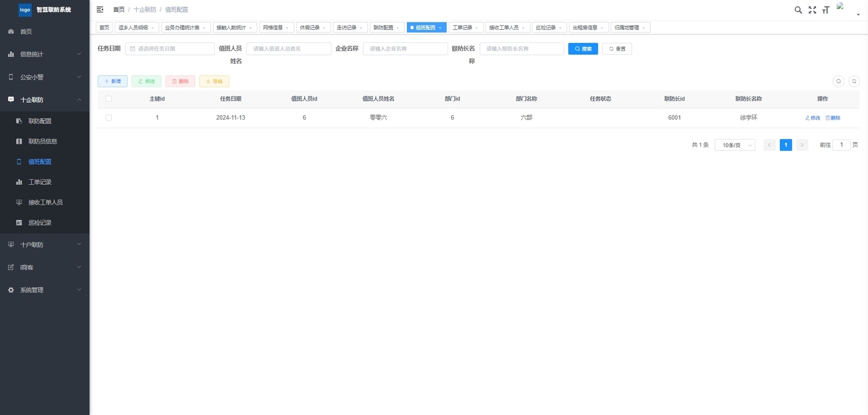The width and height of the screenshot is (868, 415).
Task: Open 工单记录 in the sidebar
Action: click(x=40, y=182)
